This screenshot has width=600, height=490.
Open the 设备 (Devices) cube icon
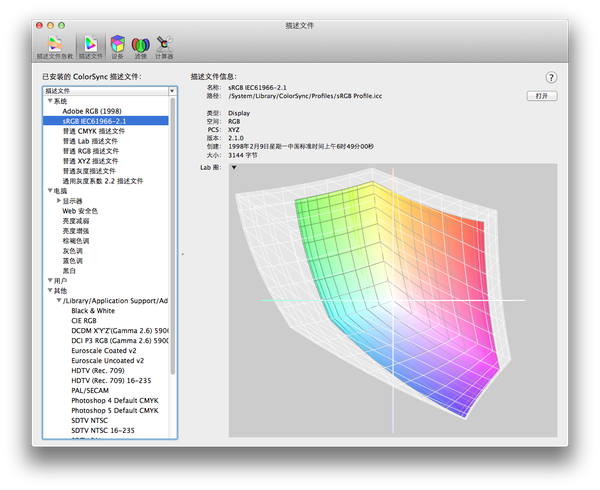[x=118, y=43]
